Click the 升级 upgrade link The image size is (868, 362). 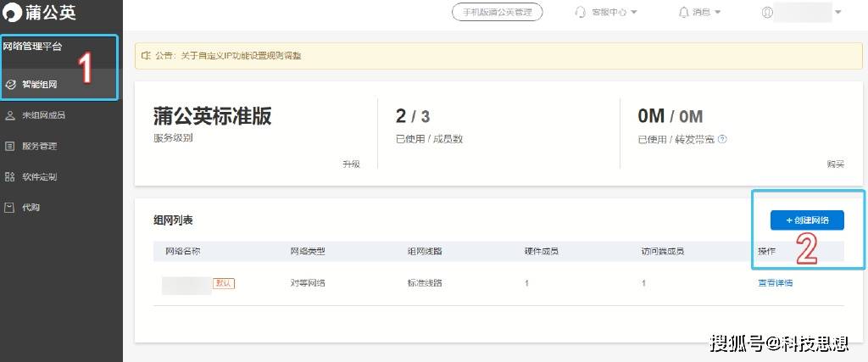(x=352, y=164)
